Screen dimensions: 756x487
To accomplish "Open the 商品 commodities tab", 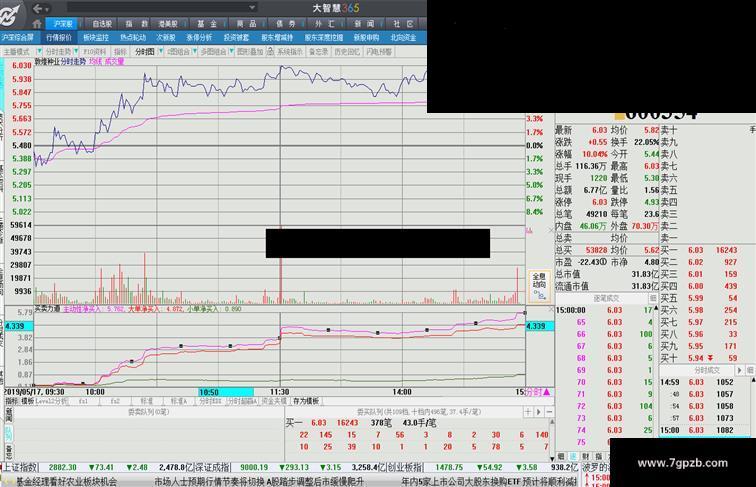I will coord(246,24).
